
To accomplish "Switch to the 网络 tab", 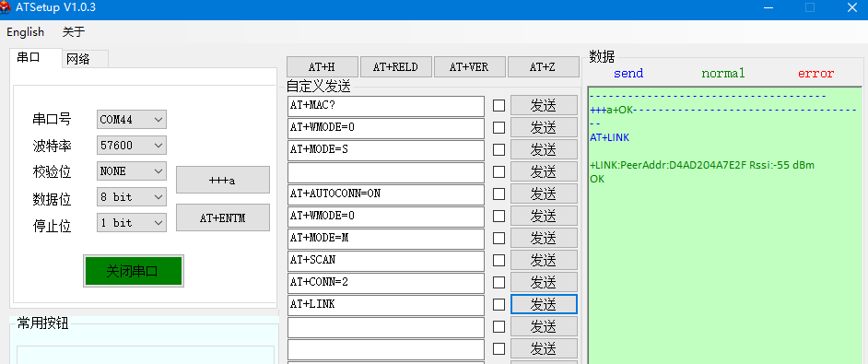I will point(78,59).
